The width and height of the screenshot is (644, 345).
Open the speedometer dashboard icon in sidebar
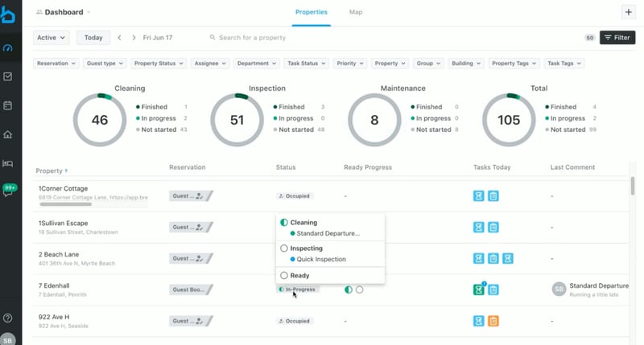pos(8,47)
